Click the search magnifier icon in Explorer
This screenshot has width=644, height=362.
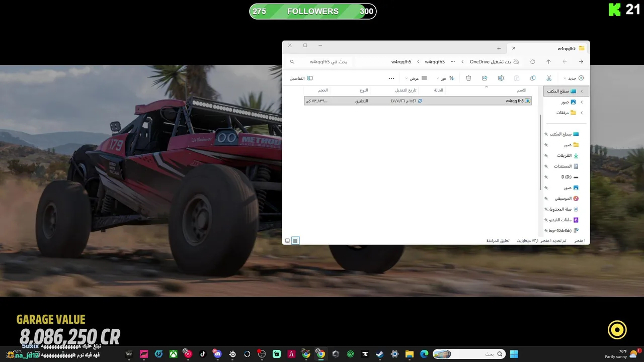tap(292, 62)
